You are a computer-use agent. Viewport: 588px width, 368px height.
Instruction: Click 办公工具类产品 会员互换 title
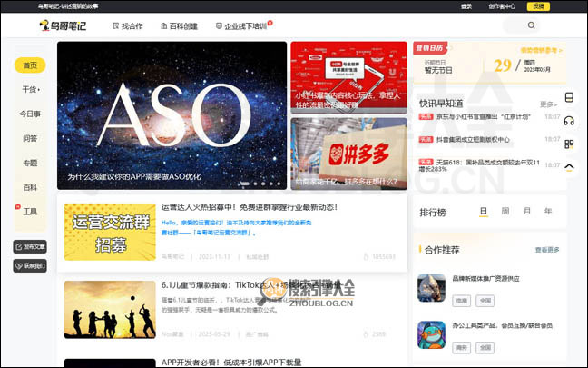502,325
